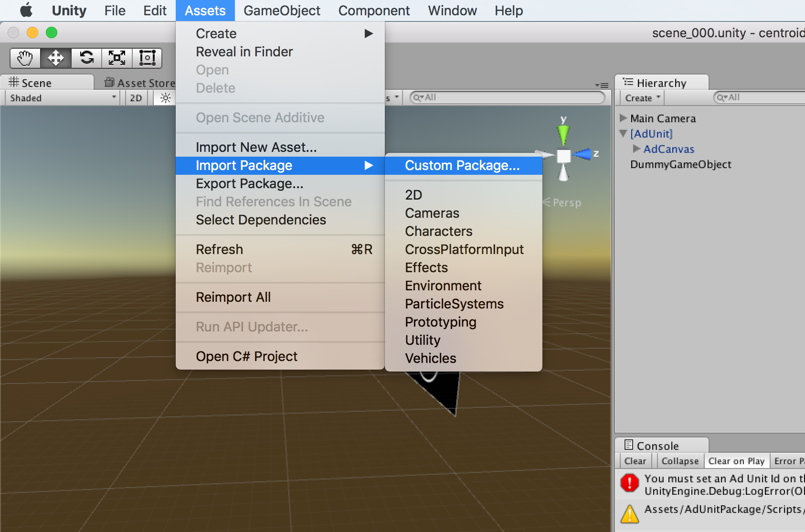The height and width of the screenshot is (532, 805).
Task: Select the Console tab
Action: pyautogui.click(x=661, y=446)
